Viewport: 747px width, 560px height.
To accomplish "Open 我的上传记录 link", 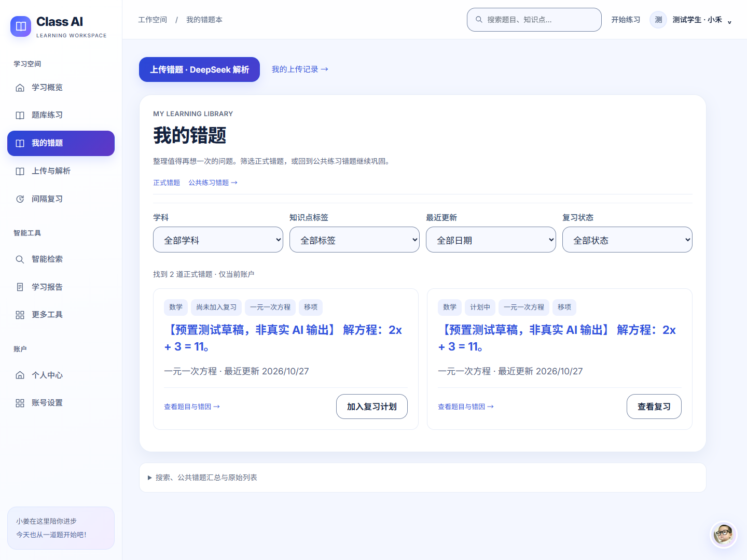I will (x=300, y=69).
